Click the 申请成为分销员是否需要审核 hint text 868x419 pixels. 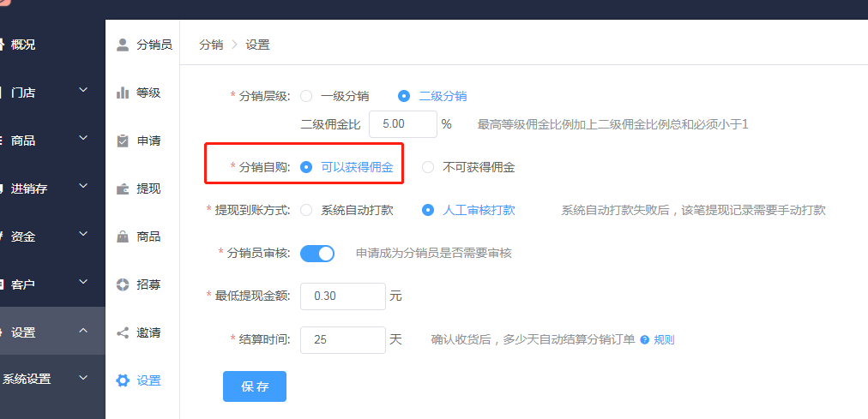click(x=433, y=254)
